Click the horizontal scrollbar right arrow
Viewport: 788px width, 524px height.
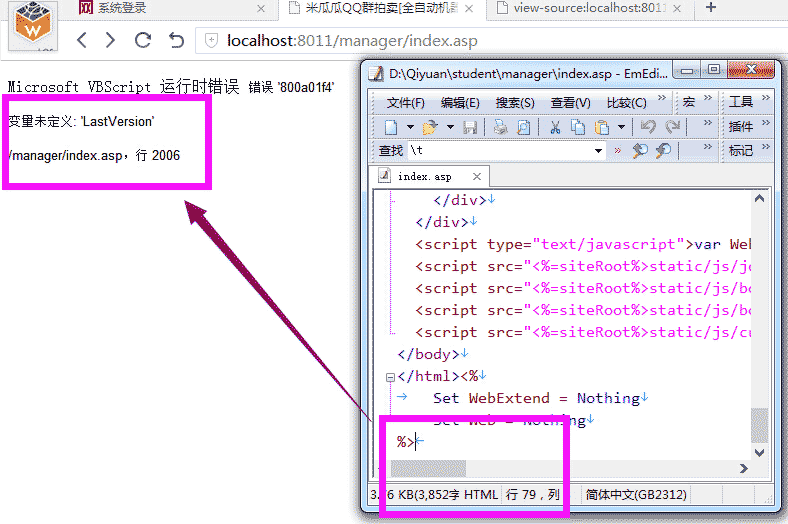743,469
